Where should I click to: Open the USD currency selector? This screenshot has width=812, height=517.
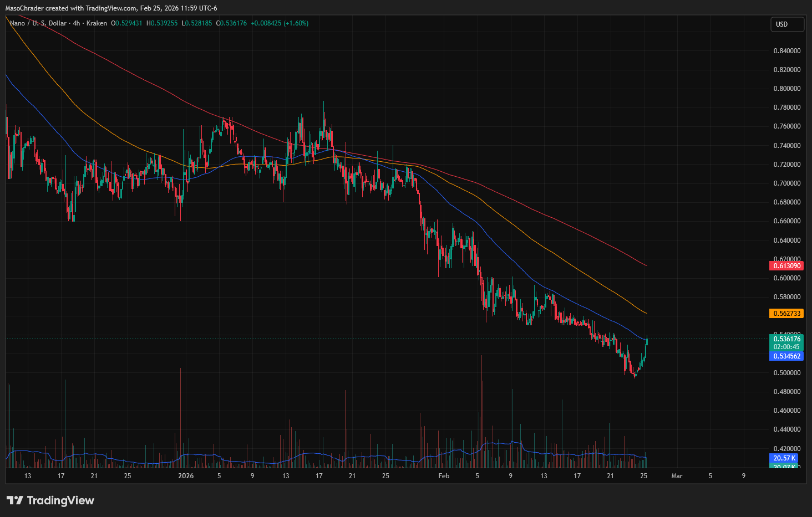pos(787,24)
